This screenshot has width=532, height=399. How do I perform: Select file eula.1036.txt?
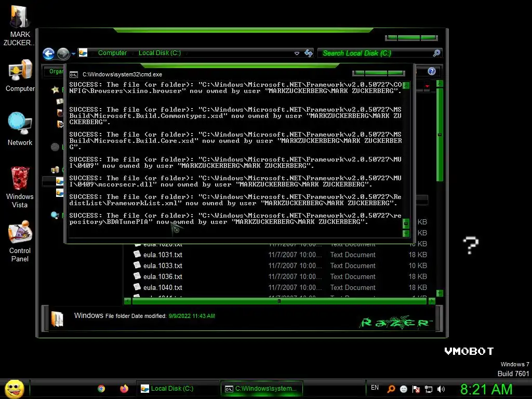(x=163, y=276)
